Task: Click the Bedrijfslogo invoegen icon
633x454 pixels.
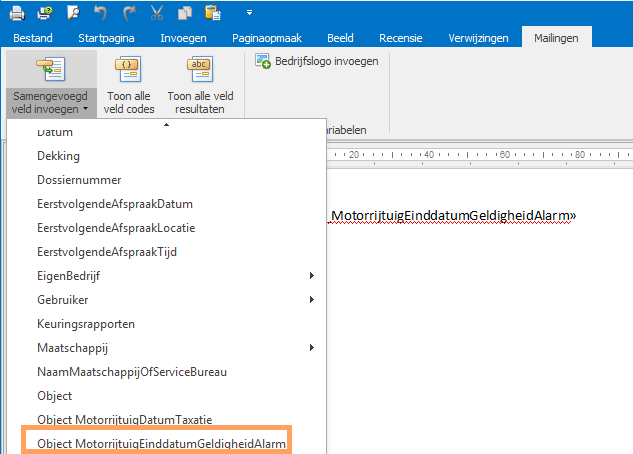Action: (x=263, y=61)
